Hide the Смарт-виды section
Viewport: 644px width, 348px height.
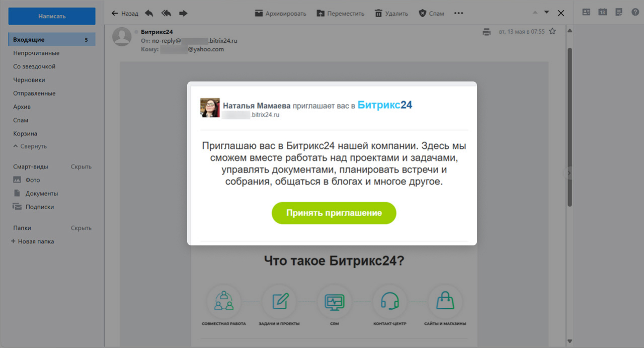coord(81,166)
